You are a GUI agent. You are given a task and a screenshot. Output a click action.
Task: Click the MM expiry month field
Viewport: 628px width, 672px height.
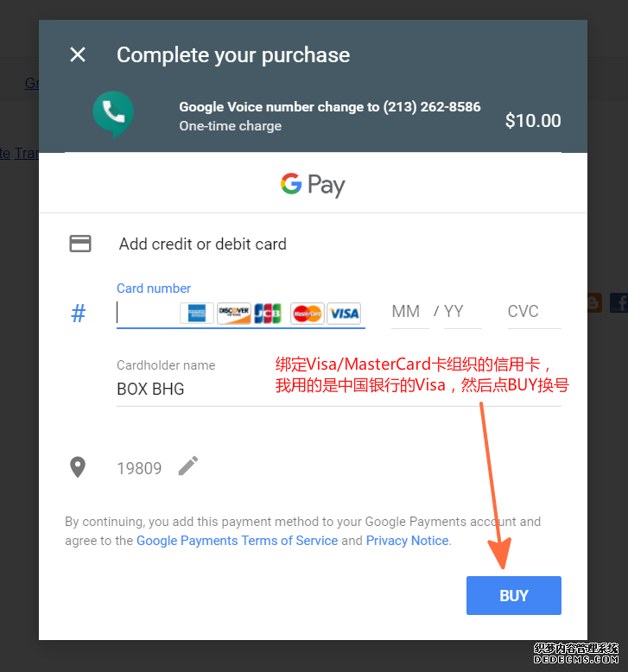click(409, 312)
